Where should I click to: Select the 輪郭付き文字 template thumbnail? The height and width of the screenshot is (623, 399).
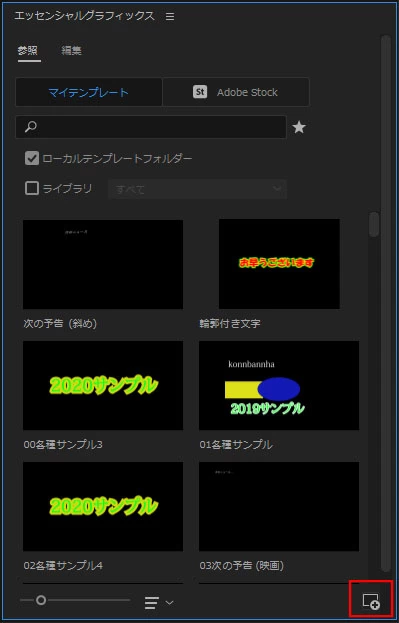click(279, 264)
